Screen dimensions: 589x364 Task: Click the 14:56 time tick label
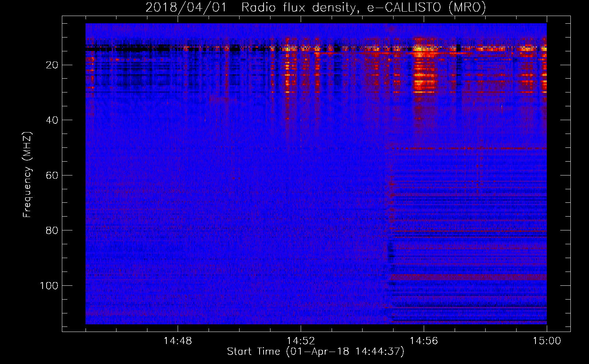coord(424,341)
